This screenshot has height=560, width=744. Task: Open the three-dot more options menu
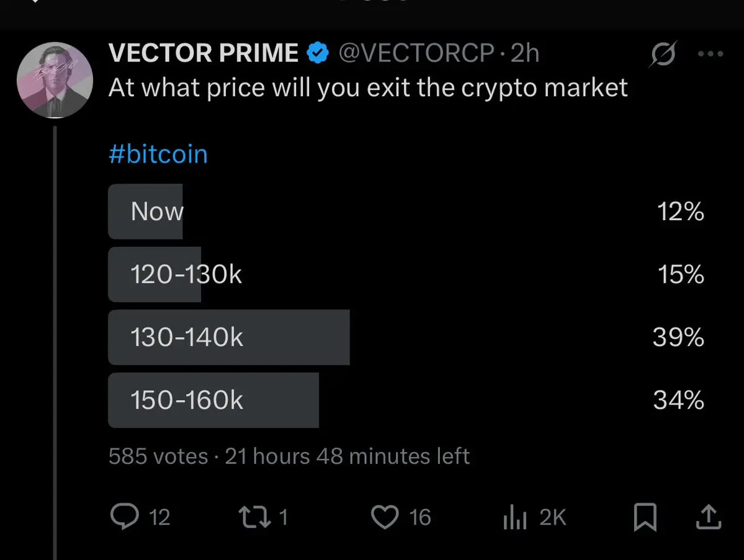point(710,53)
